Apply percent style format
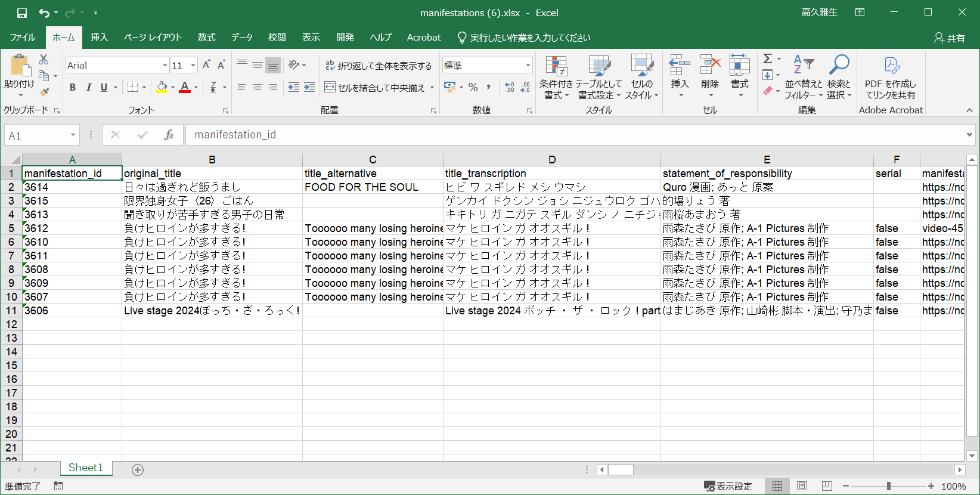The height and width of the screenshot is (495, 980). click(x=473, y=87)
